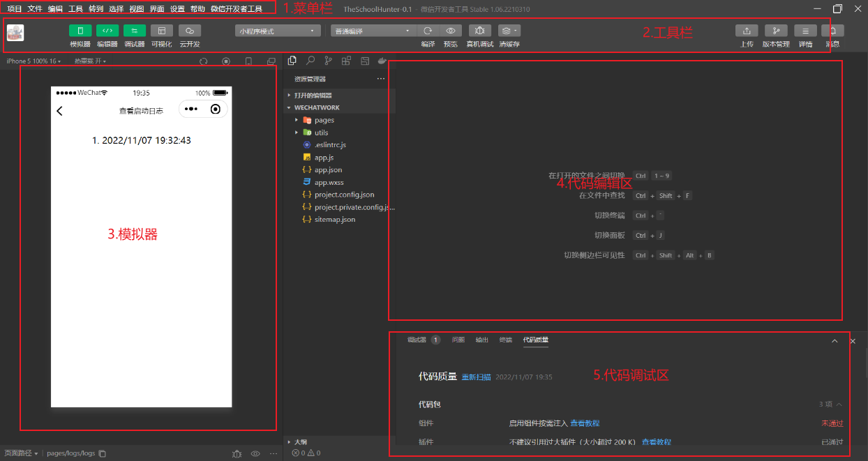Click the 上传 upload icon
This screenshot has height=461, width=868.
click(x=747, y=31)
